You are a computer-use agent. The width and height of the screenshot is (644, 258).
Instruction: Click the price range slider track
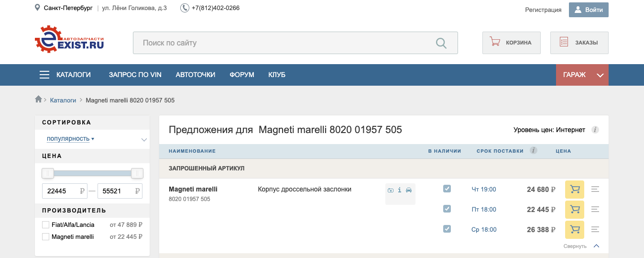click(93, 173)
